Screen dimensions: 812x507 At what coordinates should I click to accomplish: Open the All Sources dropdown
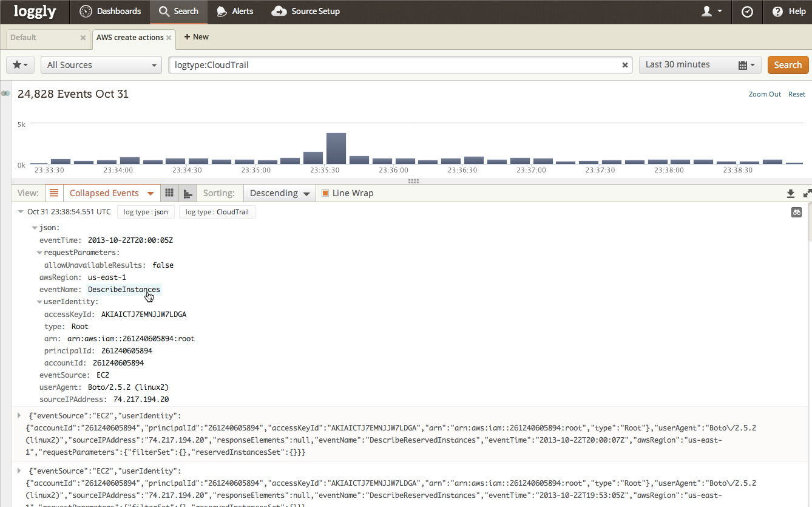(101, 65)
